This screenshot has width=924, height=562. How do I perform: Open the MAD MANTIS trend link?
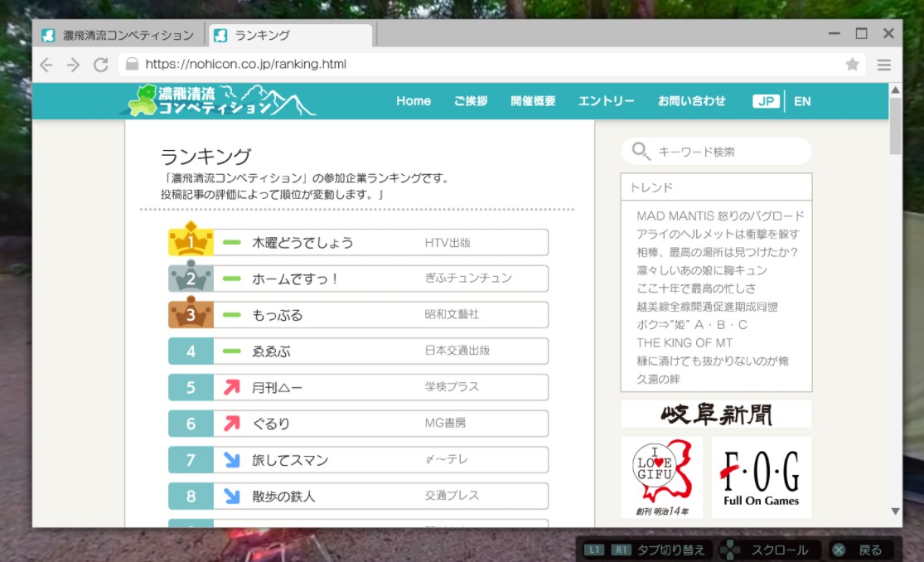tap(719, 216)
